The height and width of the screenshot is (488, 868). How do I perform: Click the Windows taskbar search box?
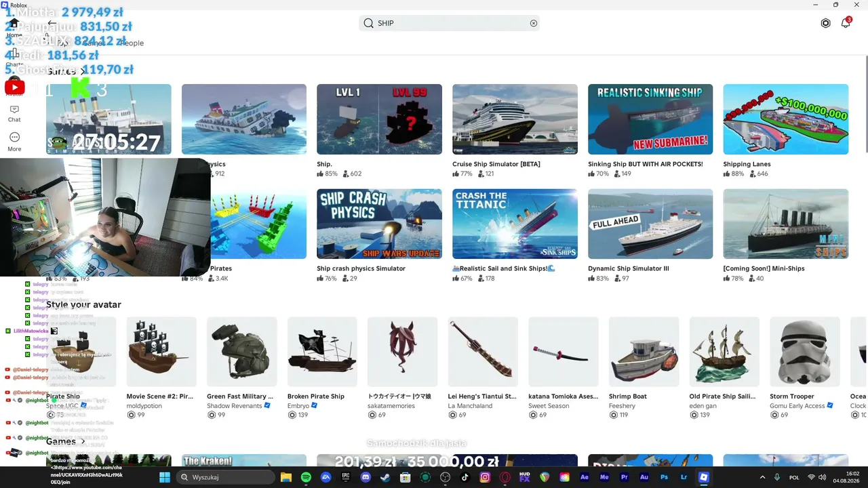pyautogui.click(x=225, y=477)
